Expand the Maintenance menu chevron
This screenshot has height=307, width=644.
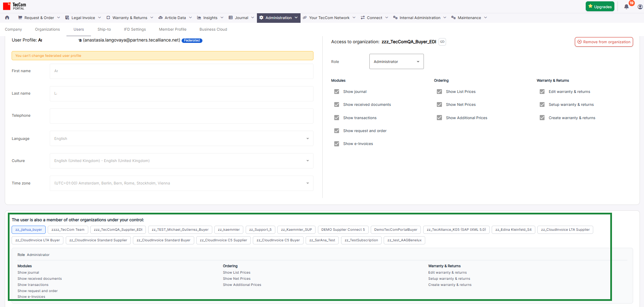click(486, 18)
